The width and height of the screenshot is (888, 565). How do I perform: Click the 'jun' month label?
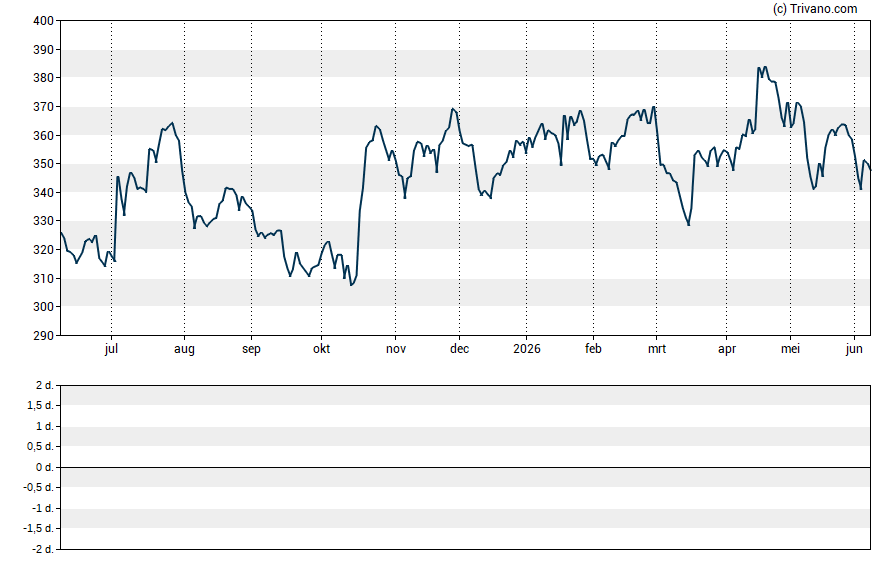(x=854, y=349)
